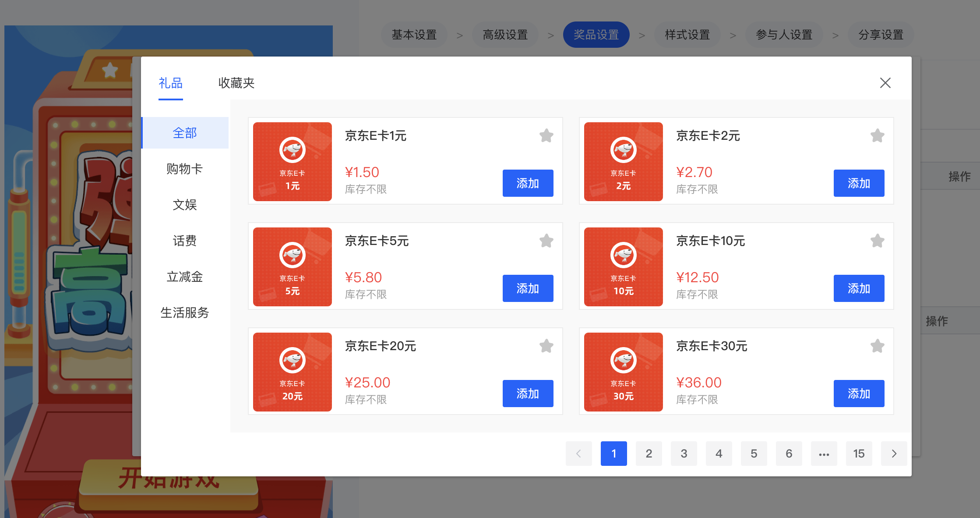The image size is (980, 518).
Task: Add the 京东E卡1元 gift
Action: 528,183
